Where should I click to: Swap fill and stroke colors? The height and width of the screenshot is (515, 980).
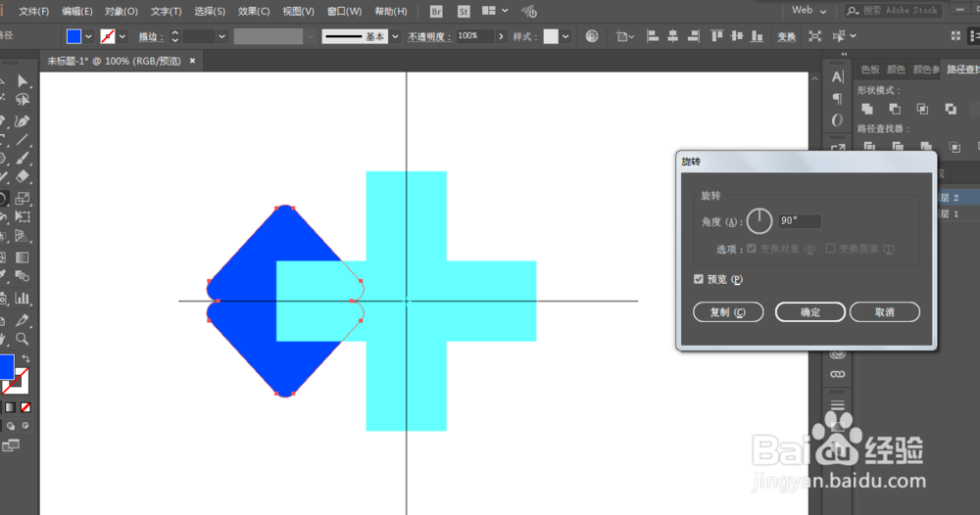(x=25, y=359)
